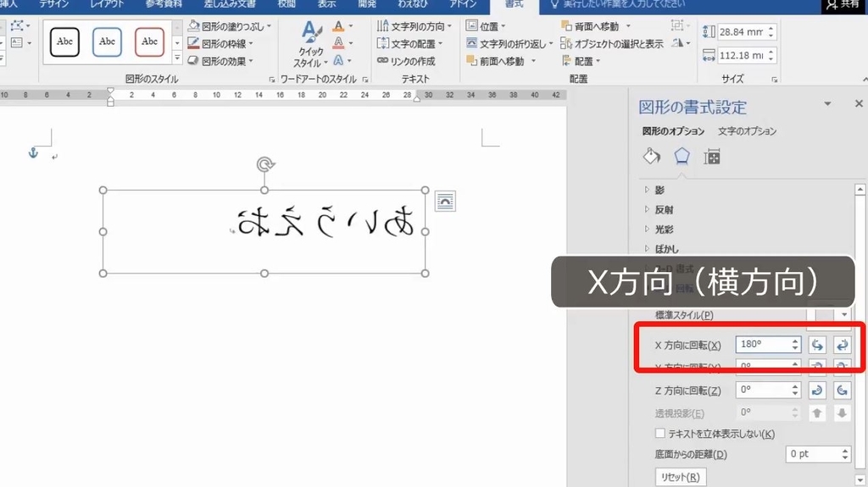This screenshot has width=868, height=487.
Task: Click the shape width 112.18 mm field
Action: coord(740,55)
